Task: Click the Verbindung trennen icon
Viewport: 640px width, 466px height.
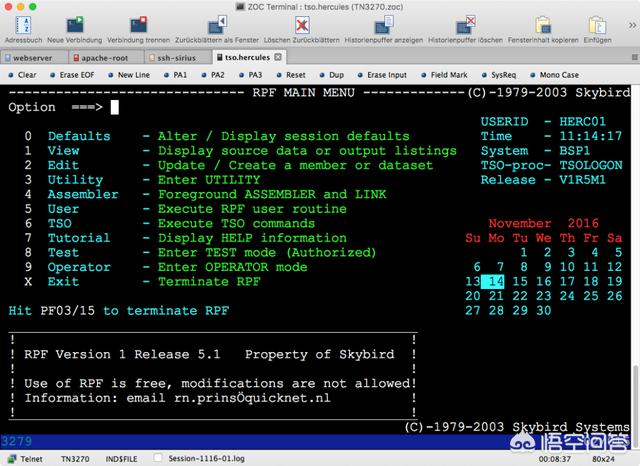Action: [x=138, y=25]
